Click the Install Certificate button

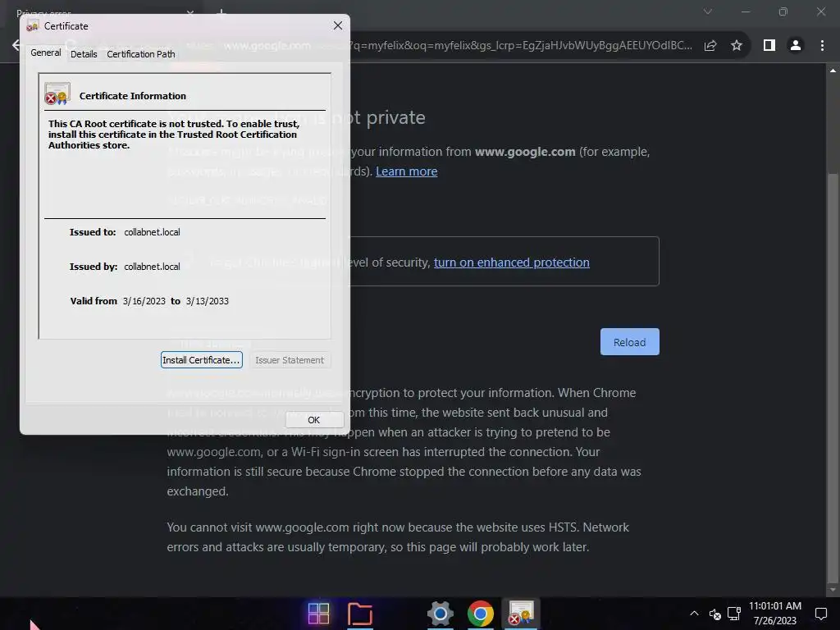point(202,360)
